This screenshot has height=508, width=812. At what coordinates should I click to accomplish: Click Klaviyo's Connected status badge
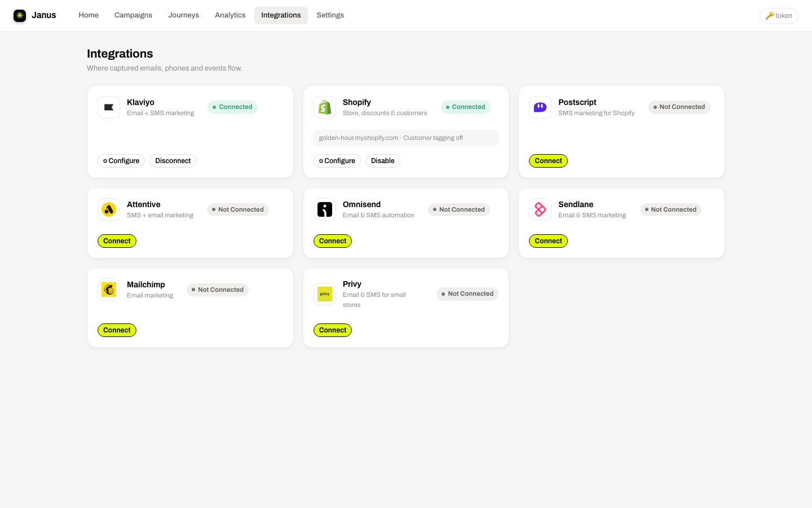click(x=232, y=107)
